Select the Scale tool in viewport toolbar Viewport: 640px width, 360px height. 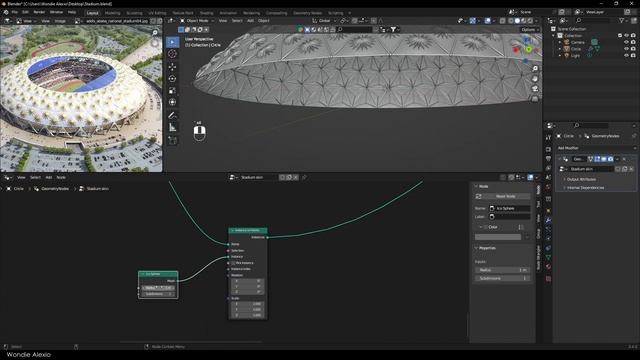pyautogui.click(x=172, y=90)
